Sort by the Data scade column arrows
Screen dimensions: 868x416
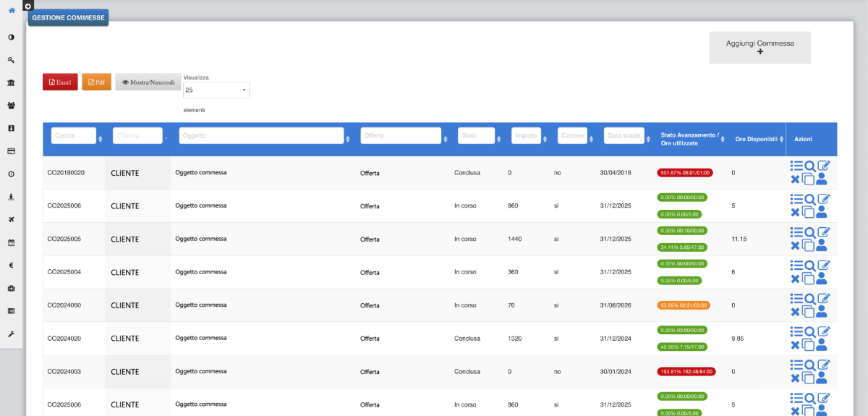[648, 139]
